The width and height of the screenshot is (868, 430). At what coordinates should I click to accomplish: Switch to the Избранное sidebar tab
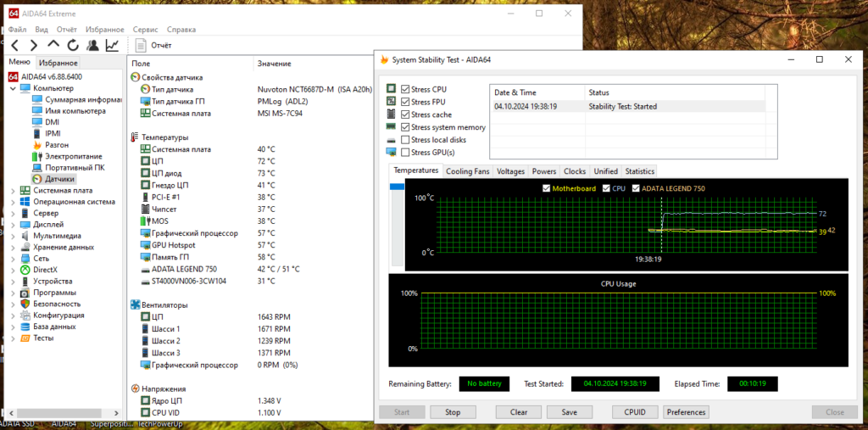pyautogui.click(x=58, y=63)
